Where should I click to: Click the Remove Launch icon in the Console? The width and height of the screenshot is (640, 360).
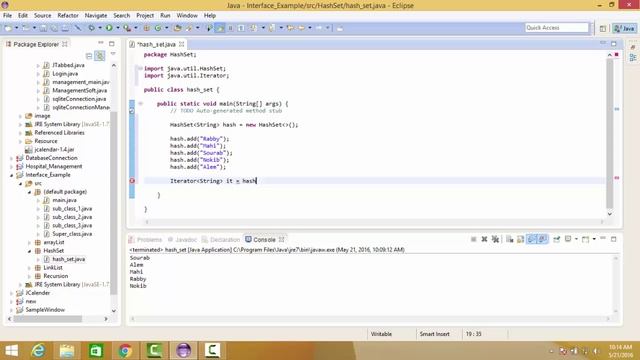[484, 239]
